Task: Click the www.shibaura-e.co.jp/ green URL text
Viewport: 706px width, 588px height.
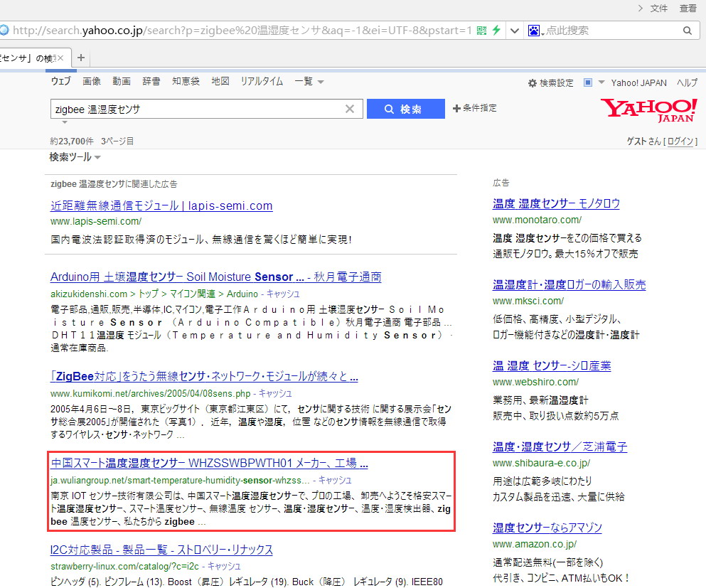Action: click(541, 464)
